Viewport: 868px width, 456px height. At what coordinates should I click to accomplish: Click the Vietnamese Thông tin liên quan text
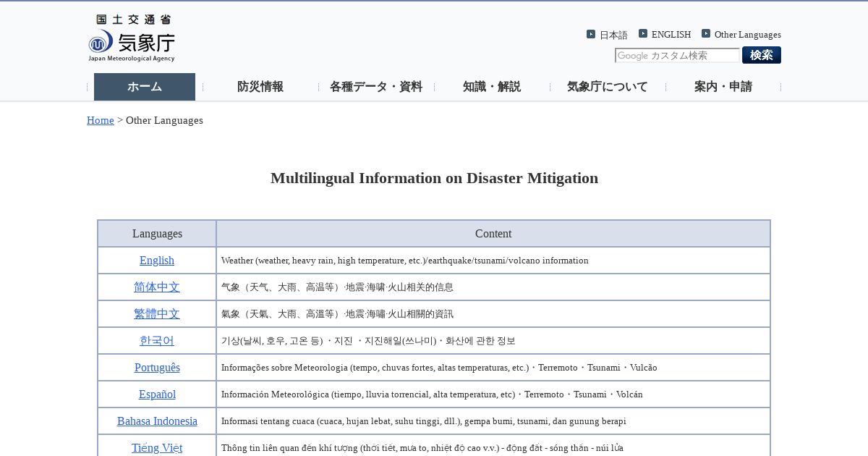422,448
